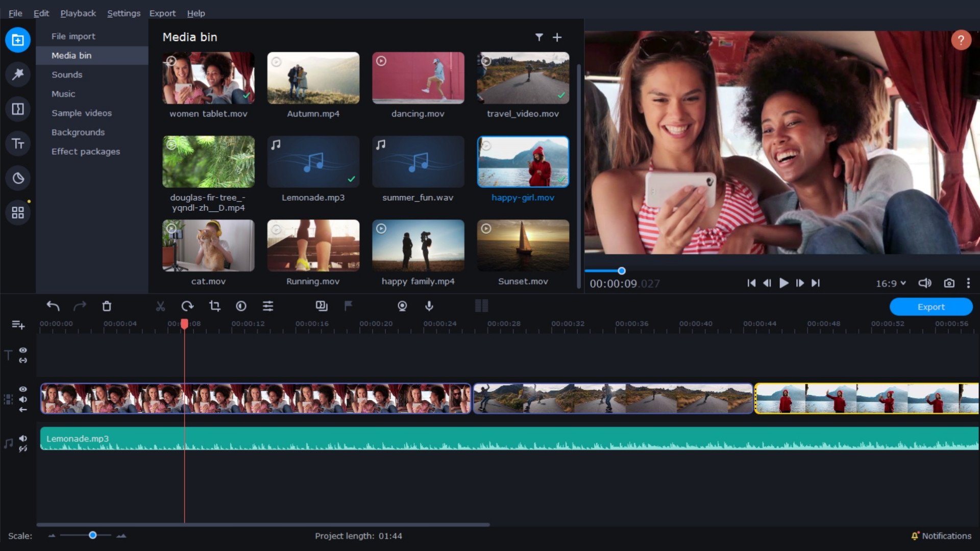Select the text tool icon in sidebar
Screen dimensions: 980x551
[18, 143]
